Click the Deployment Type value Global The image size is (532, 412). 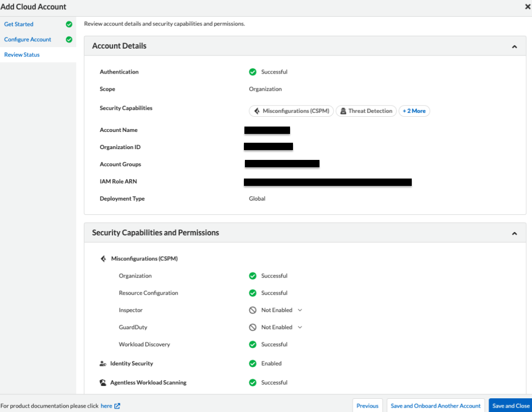[x=257, y=198]
